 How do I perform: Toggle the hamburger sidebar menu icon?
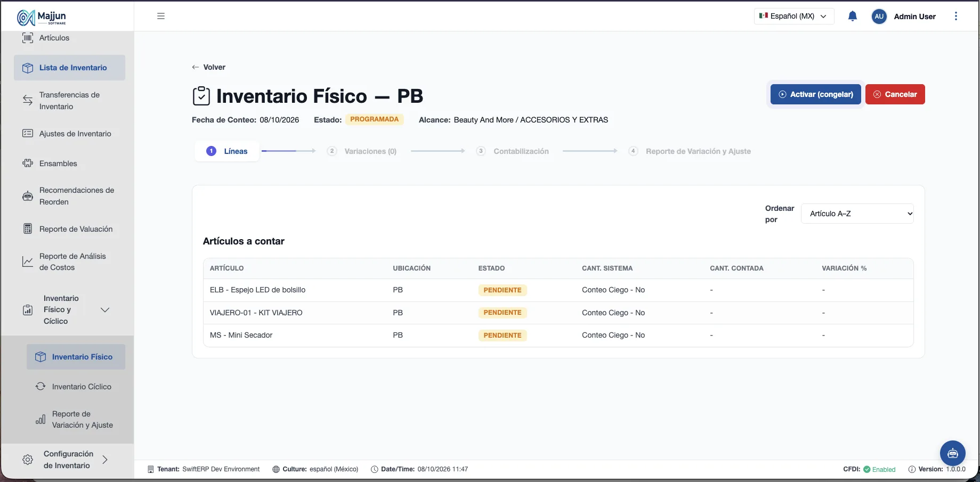[161, 16]
